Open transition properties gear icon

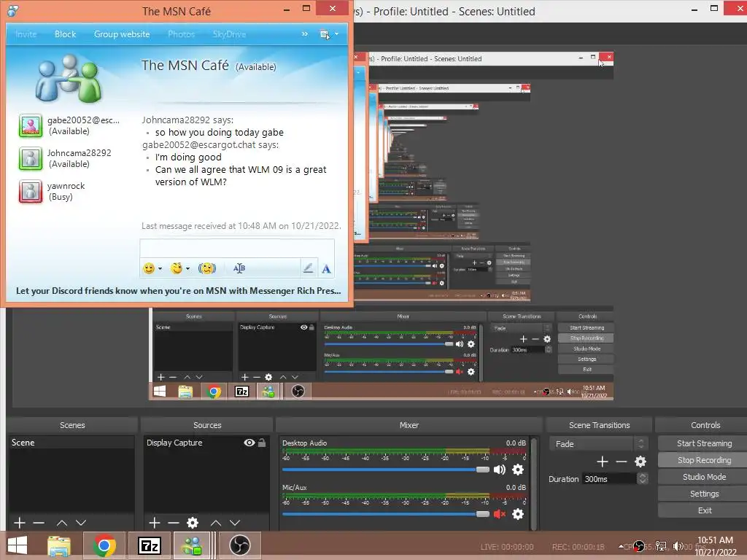640,462
